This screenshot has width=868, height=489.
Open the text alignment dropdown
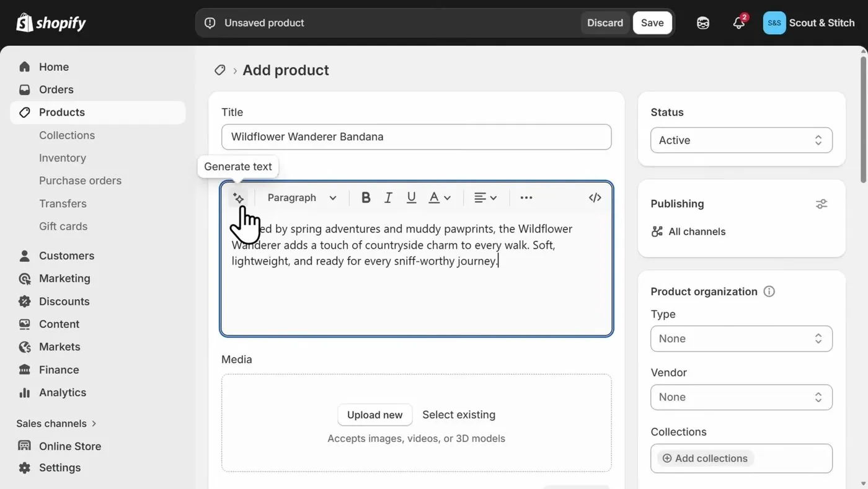pyautogui.click(x=485, y=197)
